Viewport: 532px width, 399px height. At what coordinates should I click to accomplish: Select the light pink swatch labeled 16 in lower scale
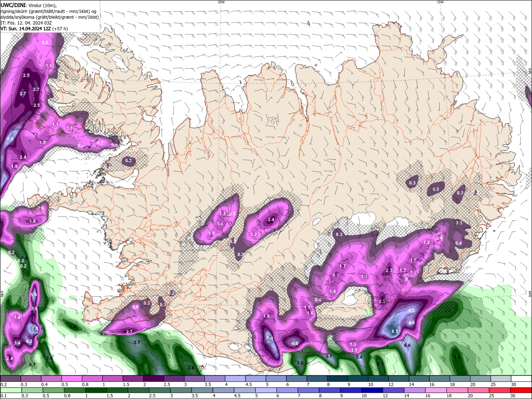click(x=436, y=390)
